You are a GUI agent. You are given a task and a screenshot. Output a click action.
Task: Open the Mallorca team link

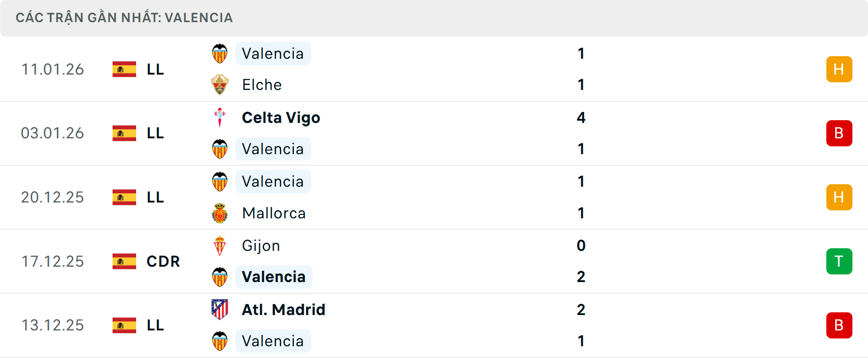(x=274, y=213)
